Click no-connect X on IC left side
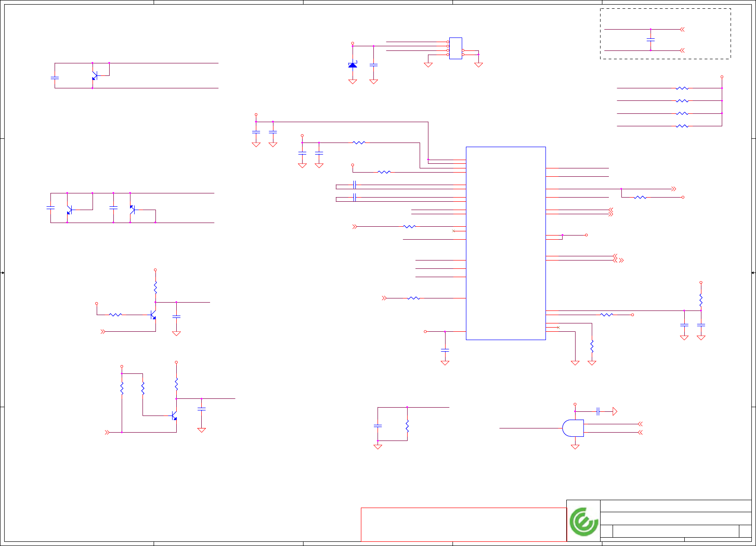Viewport: 756px width, 546px height. tap(453, 230)
